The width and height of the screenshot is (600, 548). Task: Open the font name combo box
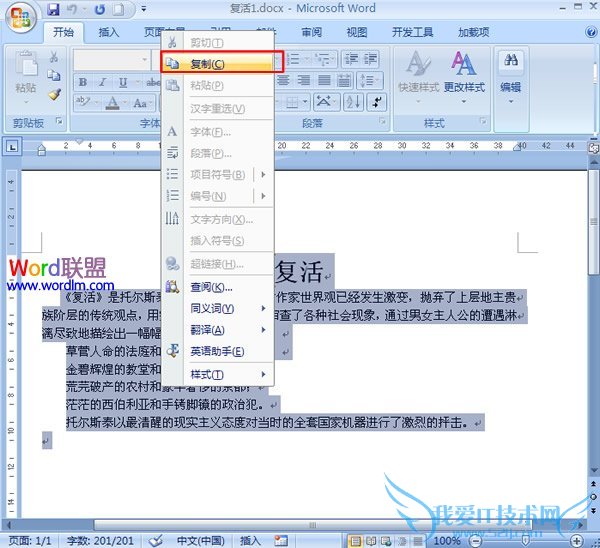click(111, 59)
